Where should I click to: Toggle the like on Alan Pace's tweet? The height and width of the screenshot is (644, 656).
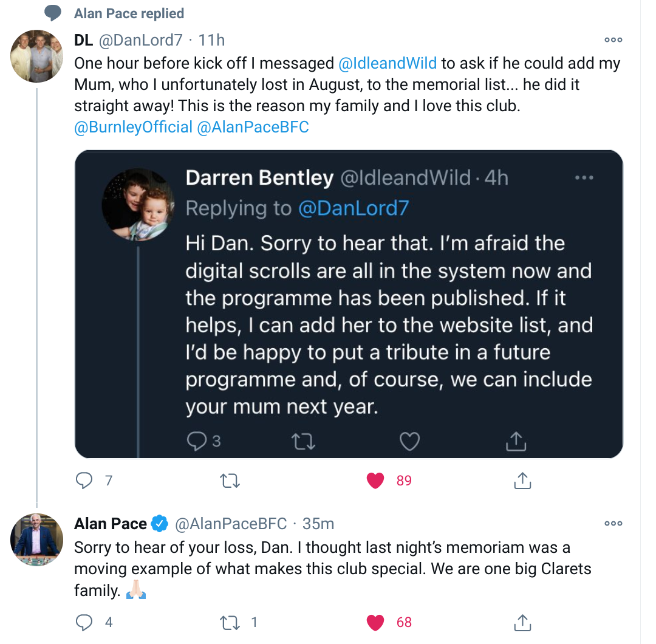[376, 622]
